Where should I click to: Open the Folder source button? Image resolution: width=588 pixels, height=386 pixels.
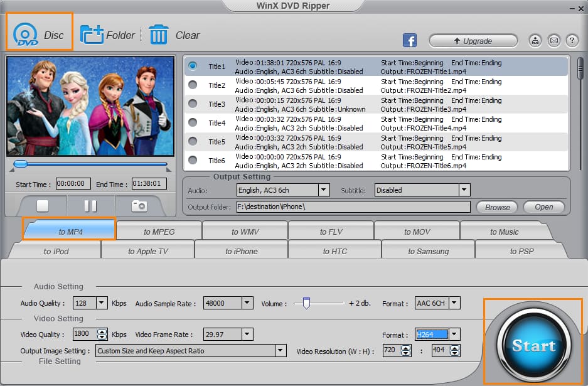pos(107,35)
